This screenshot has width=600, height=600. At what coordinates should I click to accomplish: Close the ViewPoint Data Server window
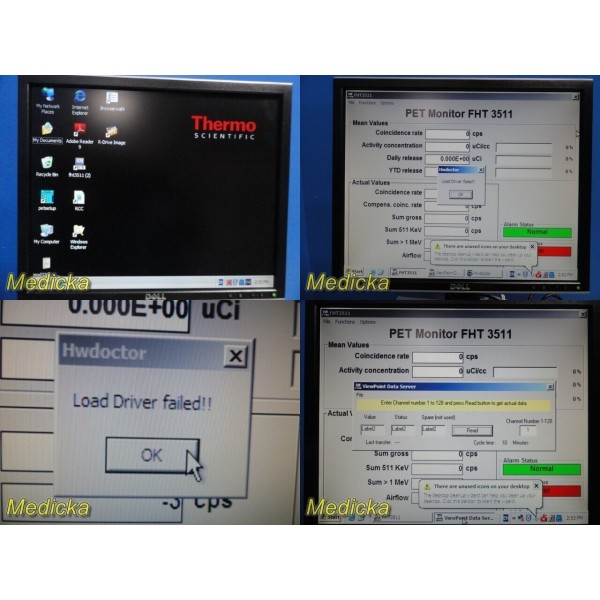point(550,387)
